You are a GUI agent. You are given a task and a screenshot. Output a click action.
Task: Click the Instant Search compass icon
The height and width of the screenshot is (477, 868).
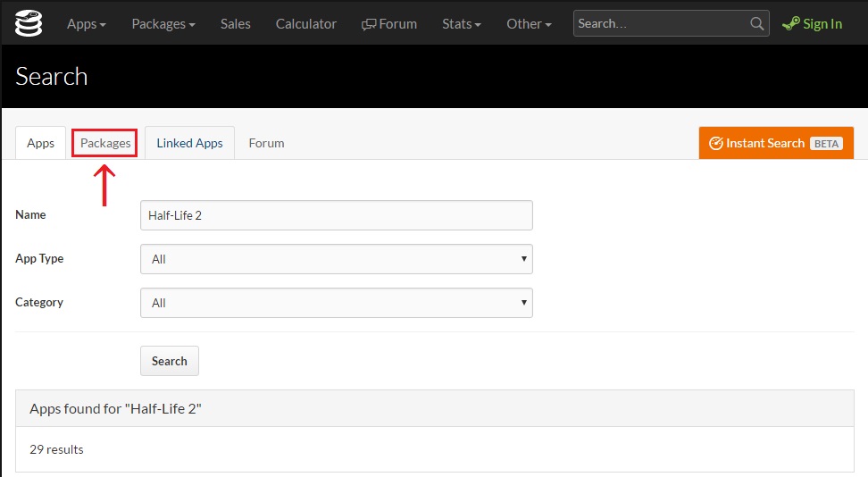pos(715,143)
